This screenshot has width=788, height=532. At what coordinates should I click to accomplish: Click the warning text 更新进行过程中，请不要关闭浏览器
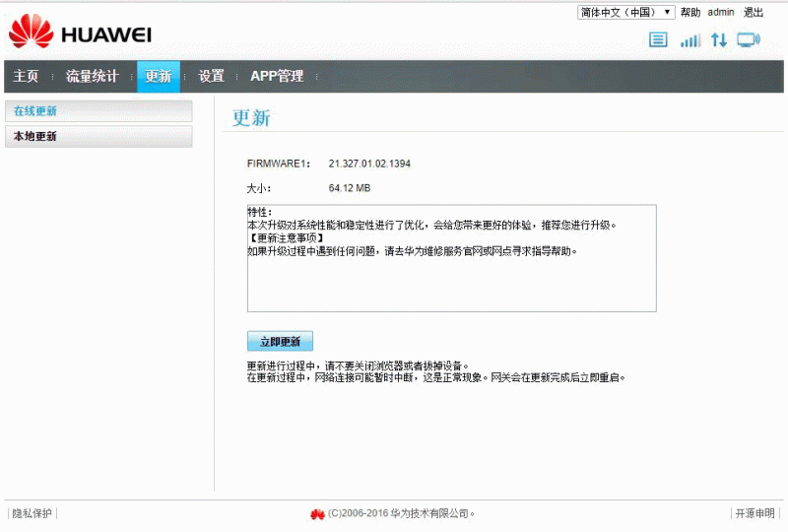358,366
